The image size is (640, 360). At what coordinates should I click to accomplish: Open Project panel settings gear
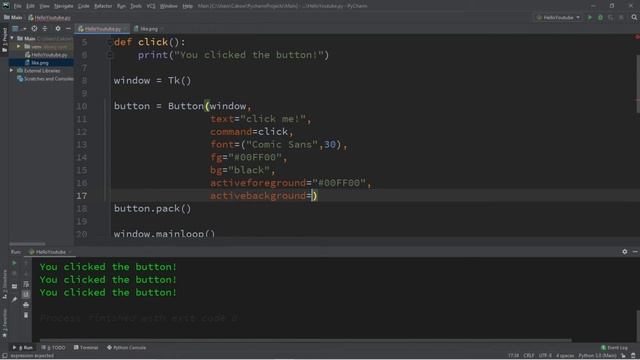tap(58, 29)
